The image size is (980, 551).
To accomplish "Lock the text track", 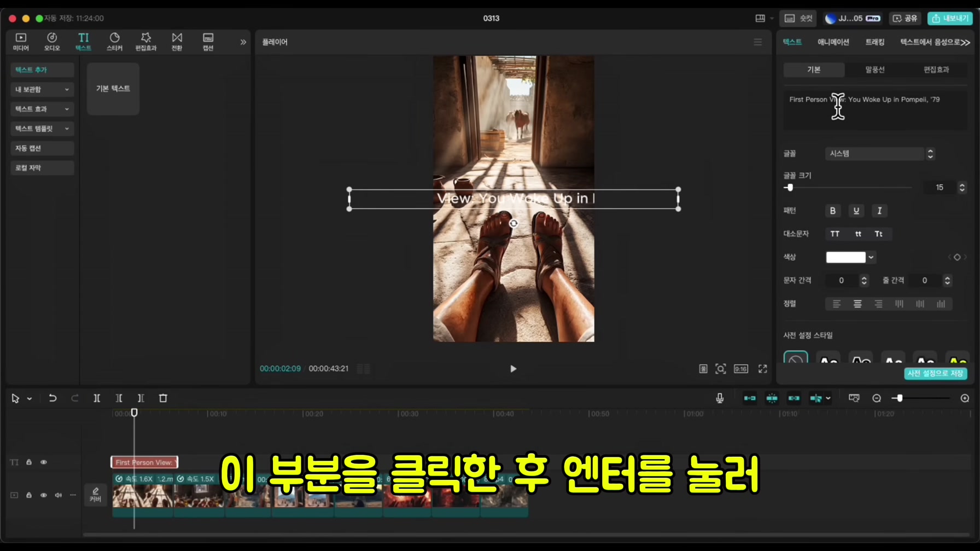I will (x=29, y=462).
